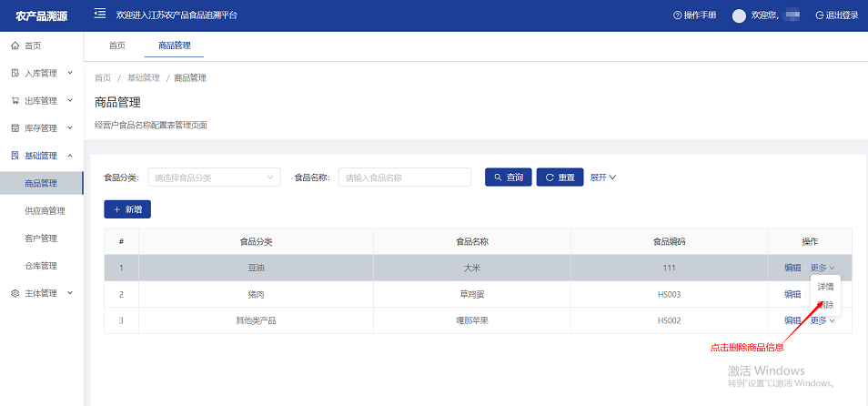The height and width of the screenshot is (406, 868).
Task: Click 编辑 for the 草鸡蛋 row
Action: coord(792,294)
